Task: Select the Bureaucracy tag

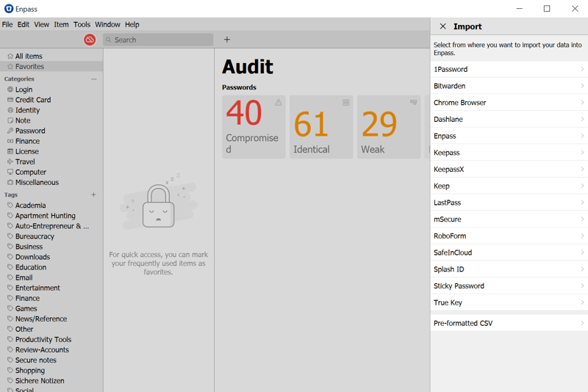Action: tap(35, 236)
